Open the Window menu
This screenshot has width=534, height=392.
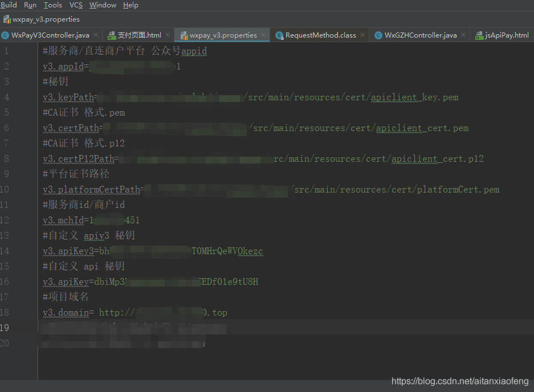point(103,5)
